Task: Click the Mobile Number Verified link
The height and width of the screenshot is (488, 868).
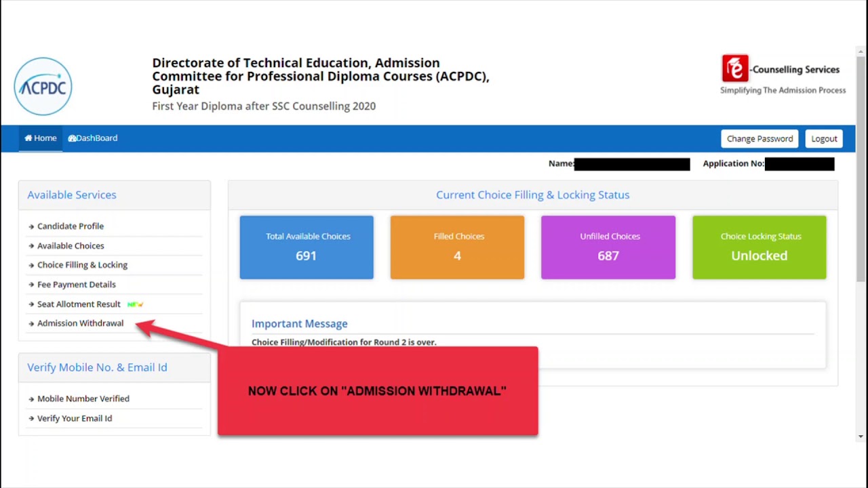Action: [83, 399]
